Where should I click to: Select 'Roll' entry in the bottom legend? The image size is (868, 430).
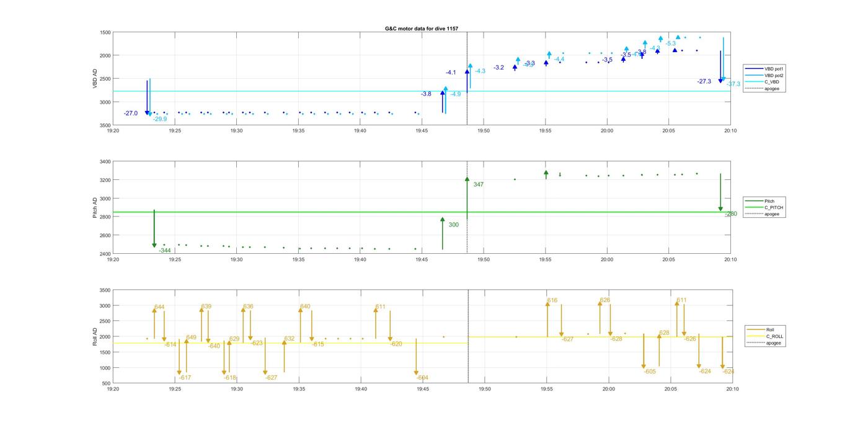770,329
